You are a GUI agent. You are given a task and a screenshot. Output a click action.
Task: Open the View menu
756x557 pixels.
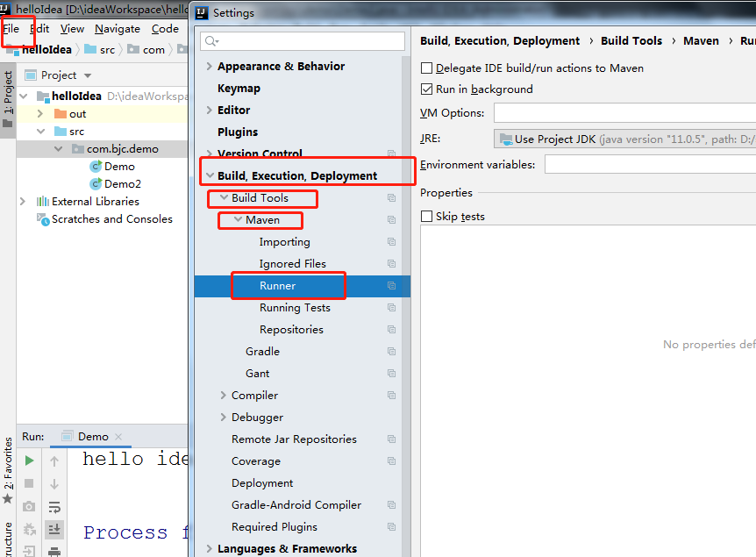(x=72, y=29)
